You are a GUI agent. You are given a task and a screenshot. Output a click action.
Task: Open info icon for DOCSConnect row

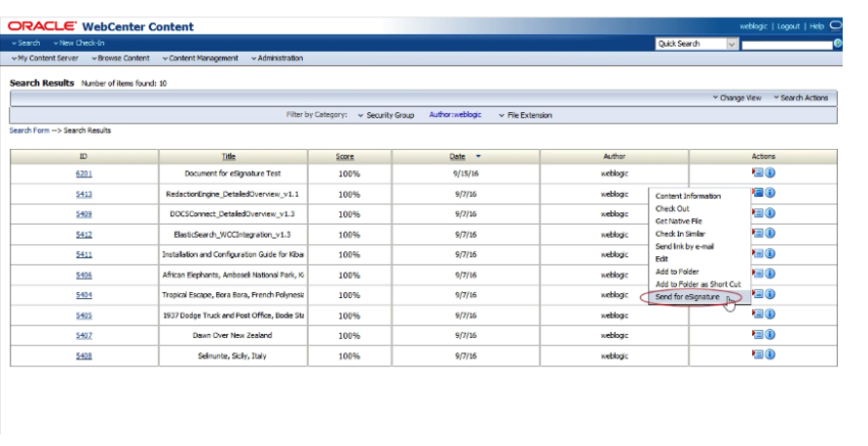tap(770, 213)
